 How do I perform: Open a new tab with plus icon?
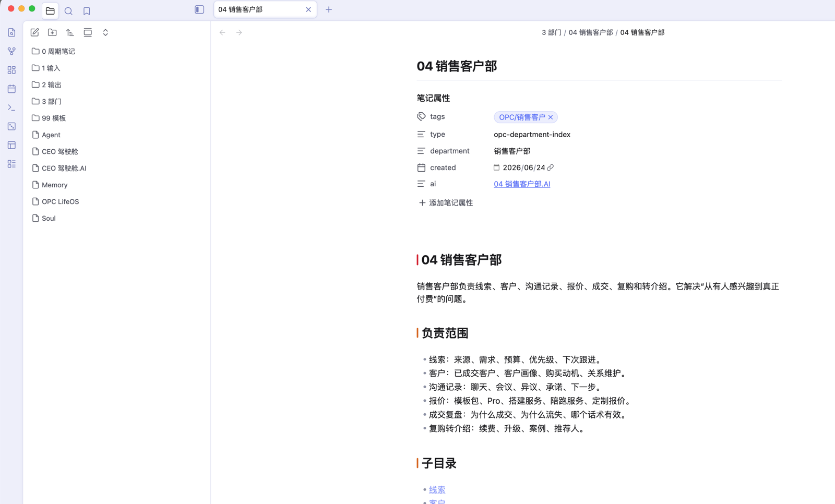coord(329,9)
